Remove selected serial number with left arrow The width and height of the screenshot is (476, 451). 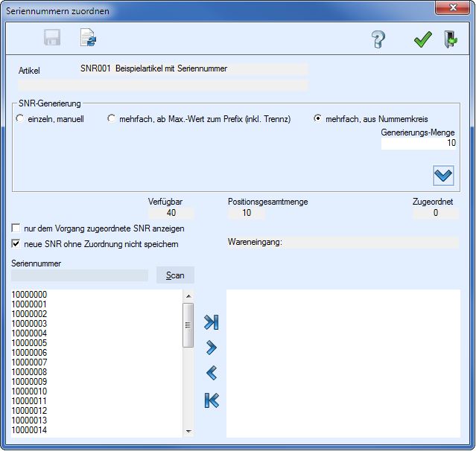click(212, 374)
